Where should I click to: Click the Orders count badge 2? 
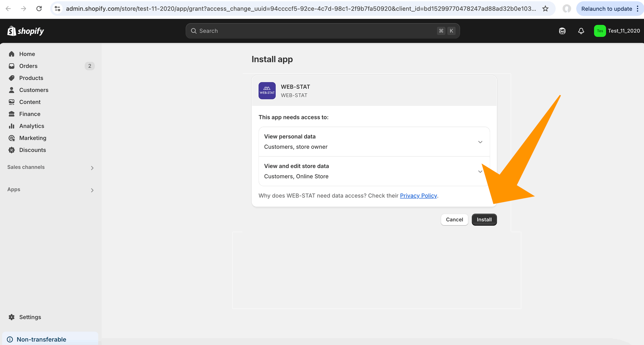(x=90, y=66)
